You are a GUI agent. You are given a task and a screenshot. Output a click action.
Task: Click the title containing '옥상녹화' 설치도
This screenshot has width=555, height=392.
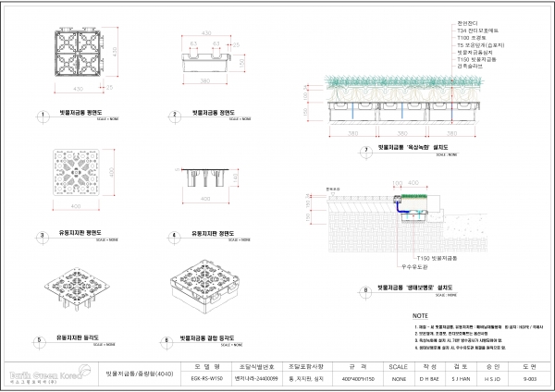[x=413, y=147]
